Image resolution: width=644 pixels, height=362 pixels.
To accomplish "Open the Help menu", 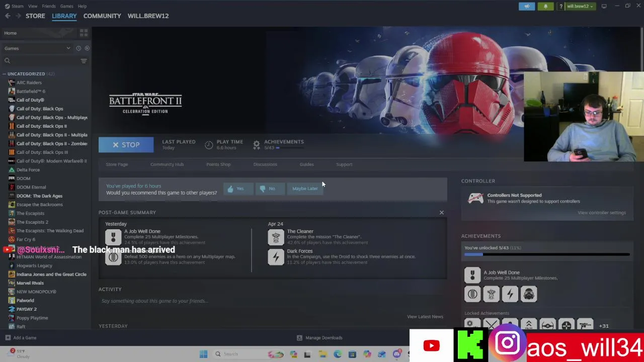I will tap(82, 6).
